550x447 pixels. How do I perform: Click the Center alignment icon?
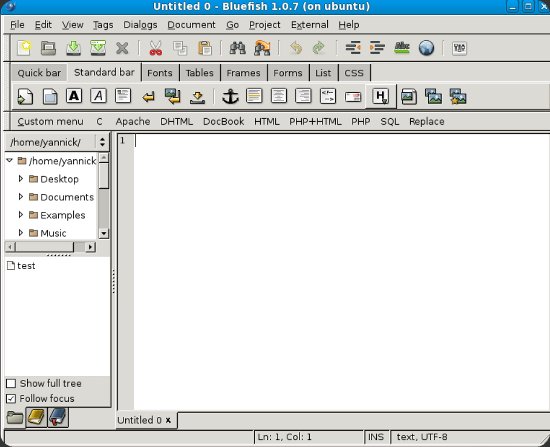[x=279, y=96]
